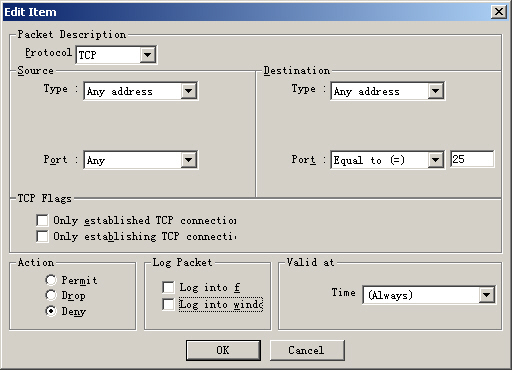Click the Destination Port label text

pyautogui.click(x=304, y=159)
